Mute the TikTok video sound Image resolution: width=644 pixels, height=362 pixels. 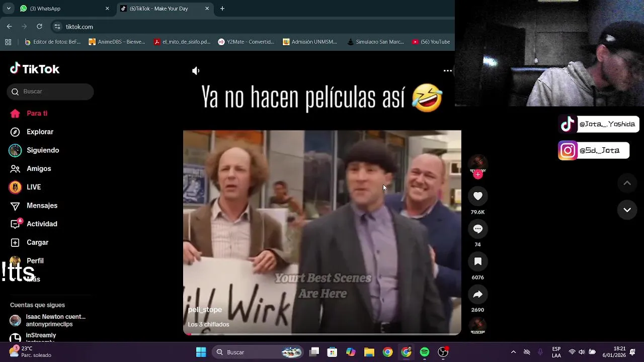coord(196,71)
